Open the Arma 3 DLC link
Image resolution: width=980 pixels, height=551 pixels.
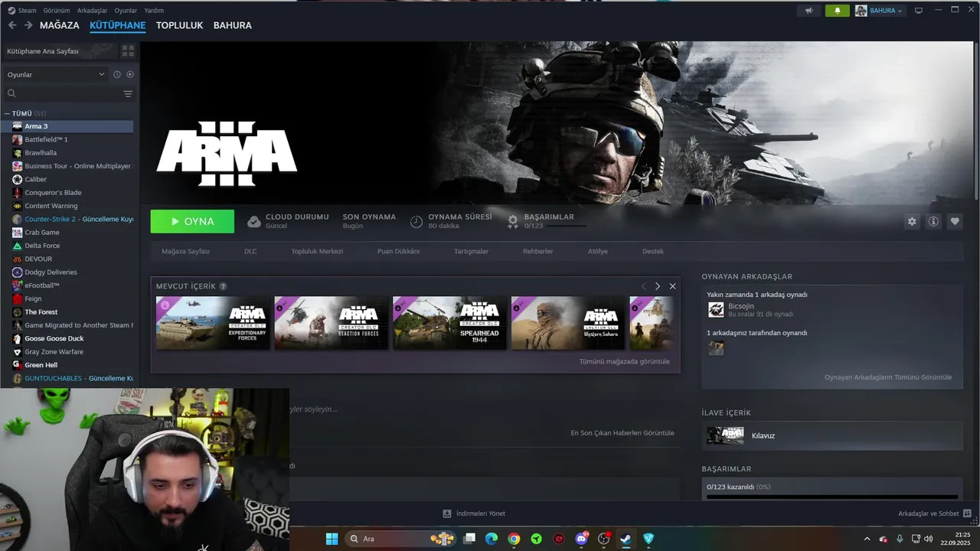pos(250,251)
